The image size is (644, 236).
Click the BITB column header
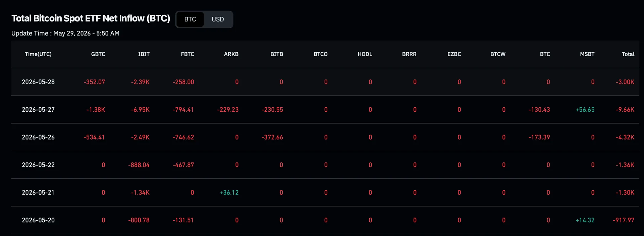pyautogui.click(x=277, y=54)
